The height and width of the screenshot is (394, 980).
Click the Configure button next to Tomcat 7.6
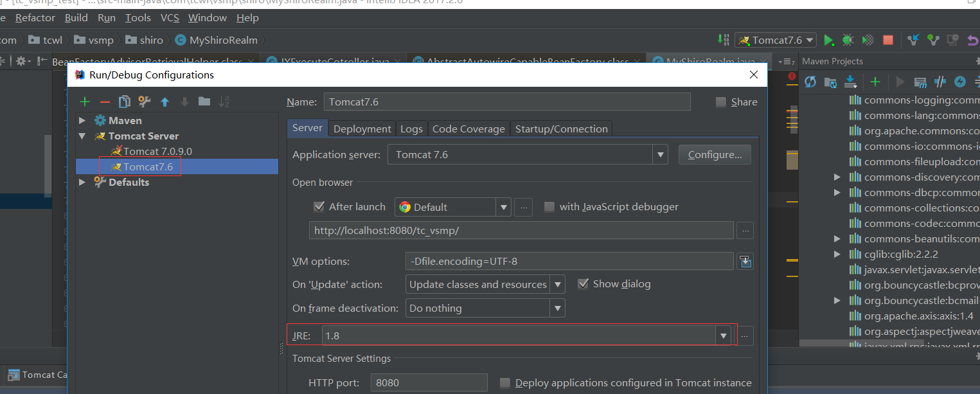tap(715, 154)
